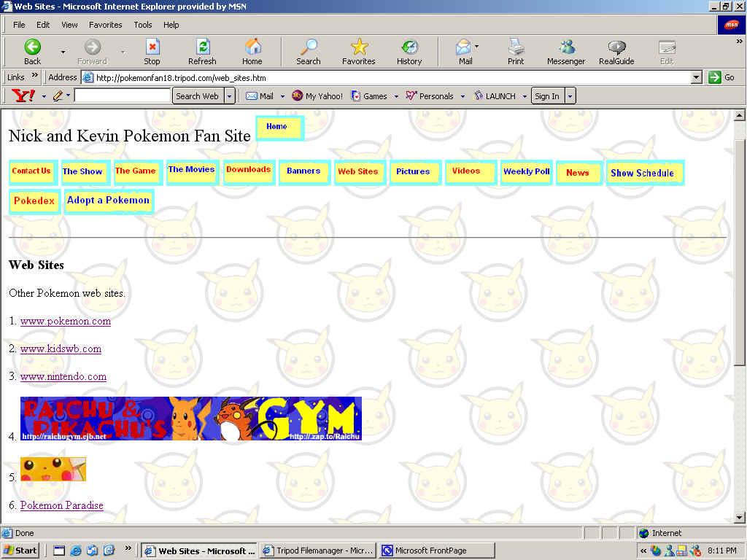This screenshot has height=560, width=747.
Task: Click the Sign In button
Action: click(547, 96)
